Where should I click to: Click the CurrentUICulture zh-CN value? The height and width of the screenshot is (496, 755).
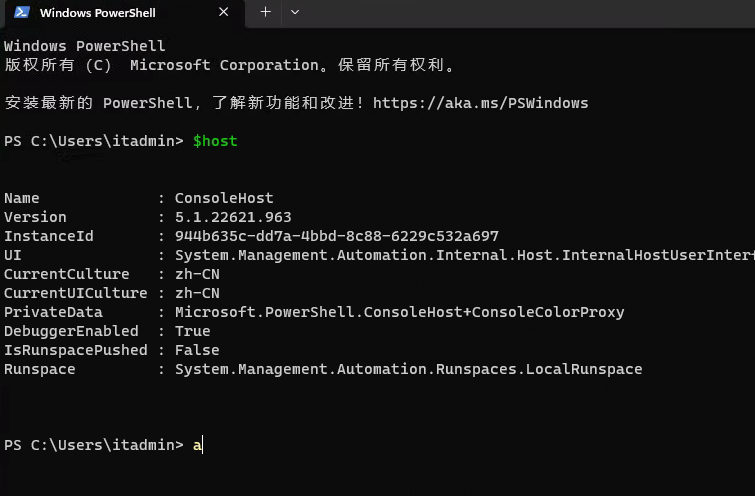(197, 293)
